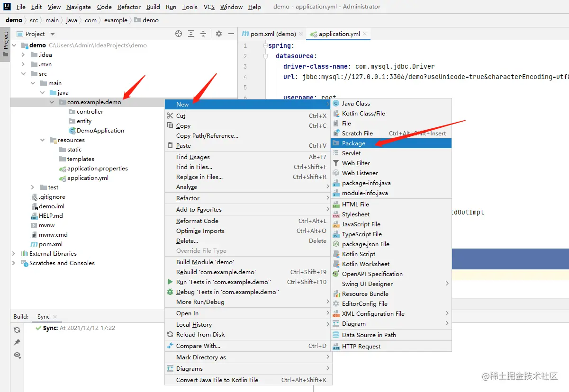This screenshot has width=569, height=392.
Task: Choose Kotlin Class/File in New submenu
Action: [x=391, y=113]
